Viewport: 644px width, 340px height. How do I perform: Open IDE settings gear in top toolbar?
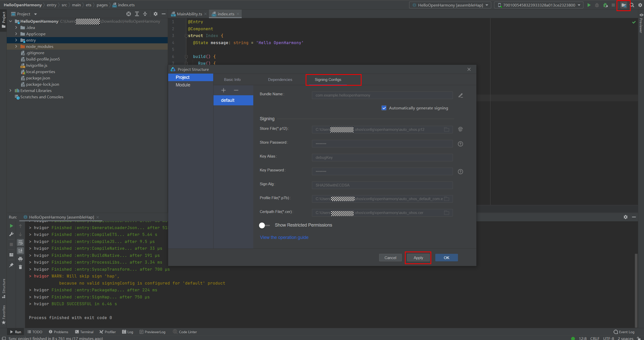tap(640, 5)
